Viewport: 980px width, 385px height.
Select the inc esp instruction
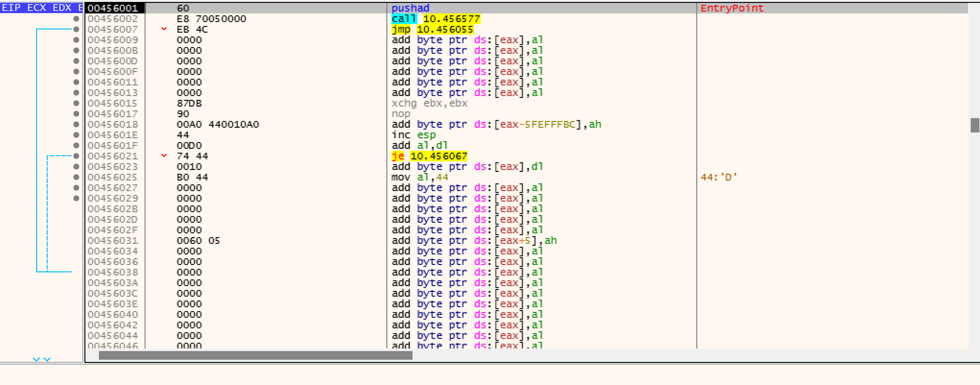click(x=413, y=135)
